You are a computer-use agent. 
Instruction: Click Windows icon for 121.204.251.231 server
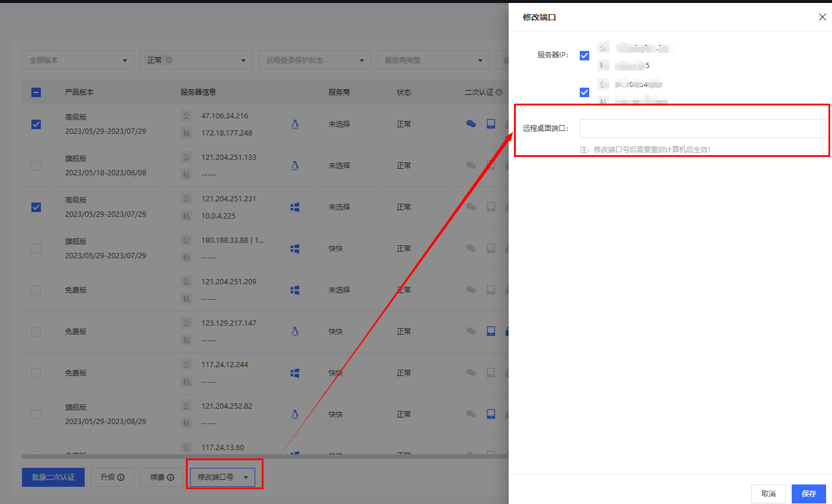pos(295,207)
